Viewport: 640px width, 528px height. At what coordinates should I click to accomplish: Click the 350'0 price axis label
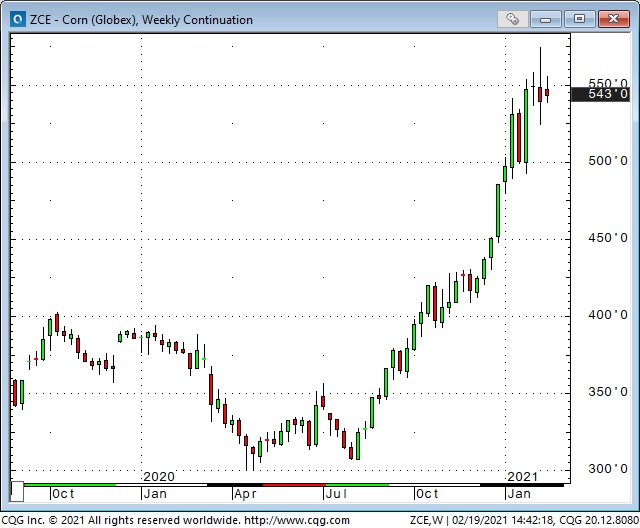[x=607, y=392]
